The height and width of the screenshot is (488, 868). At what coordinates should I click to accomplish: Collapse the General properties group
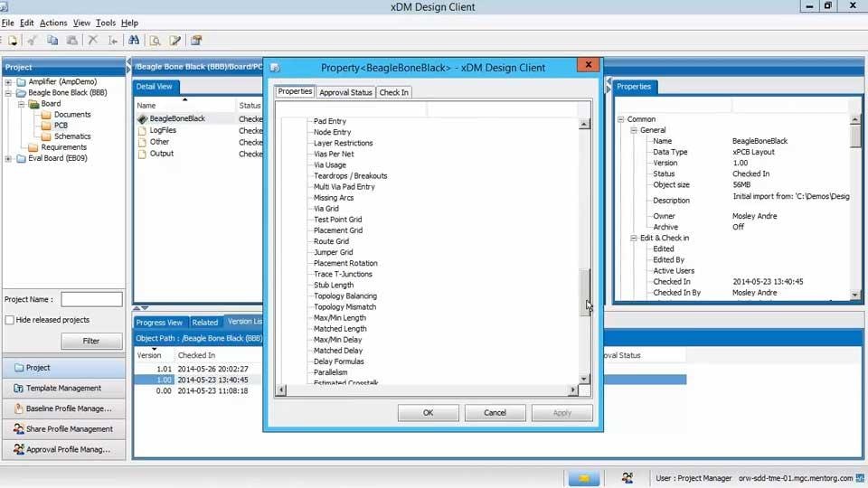pyautogui.click(x=634, y=130)
